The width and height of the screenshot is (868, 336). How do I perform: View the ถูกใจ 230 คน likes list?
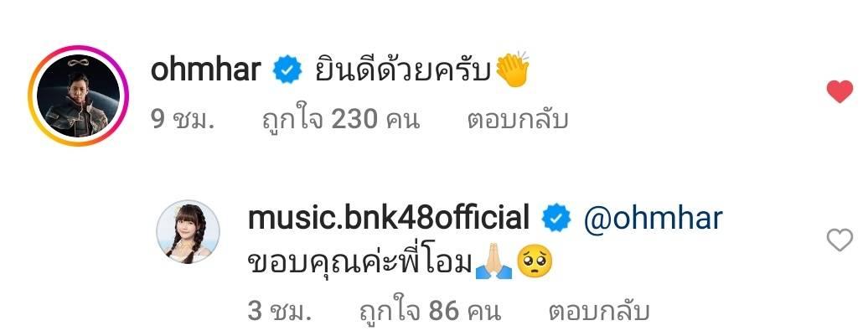340,119
